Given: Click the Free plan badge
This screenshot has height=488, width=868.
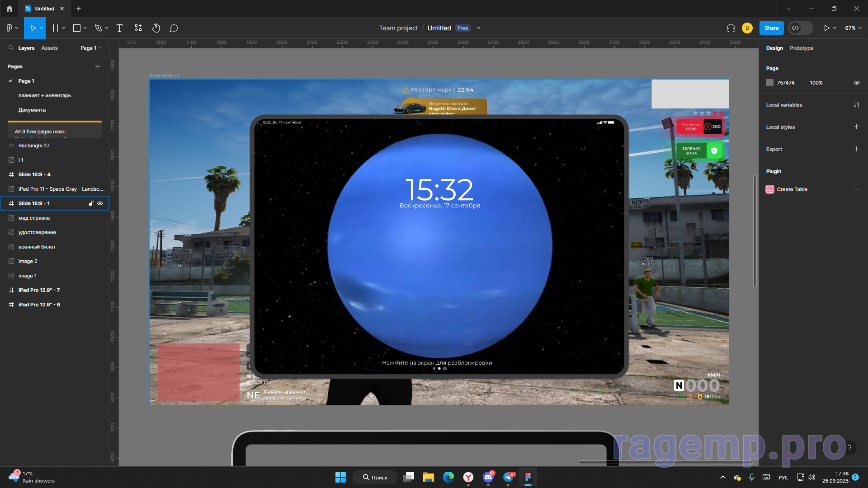Looking at the screenshot, I should click(462, 28).
